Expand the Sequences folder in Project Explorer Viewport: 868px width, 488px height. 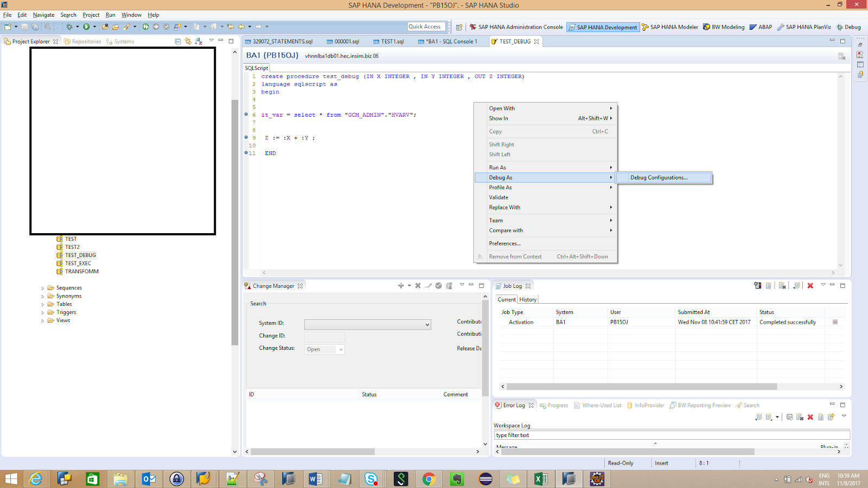coord(43,287)
